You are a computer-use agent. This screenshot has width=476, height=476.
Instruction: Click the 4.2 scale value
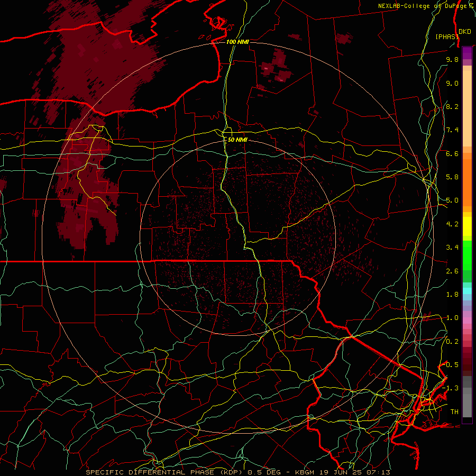click(x=452, y=224)
